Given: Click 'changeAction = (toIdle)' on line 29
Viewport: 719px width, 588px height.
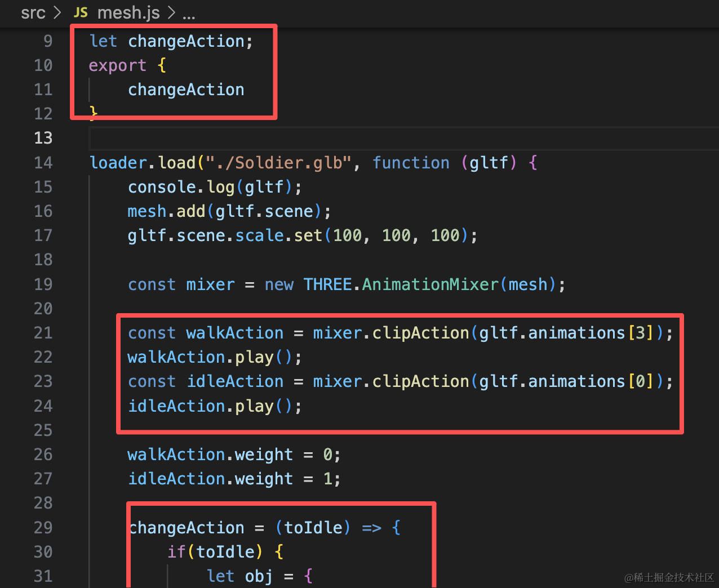Looking at the screenshot, I should pyautogui.click(x=239, y=528).
